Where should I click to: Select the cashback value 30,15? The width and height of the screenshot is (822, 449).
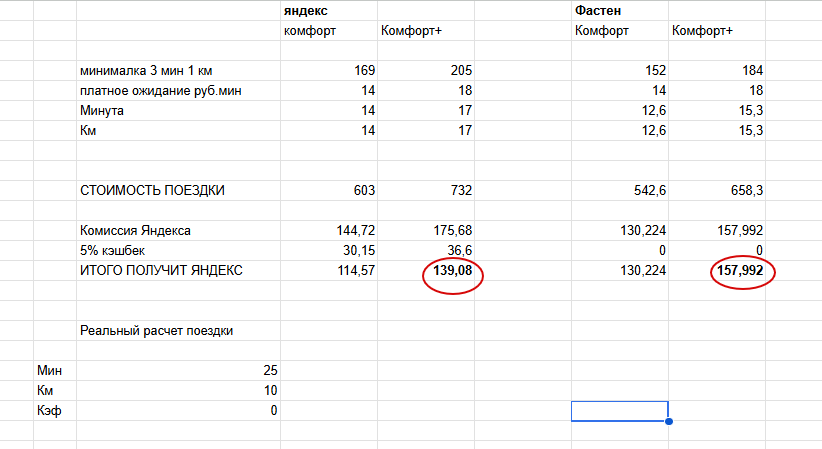359,250
